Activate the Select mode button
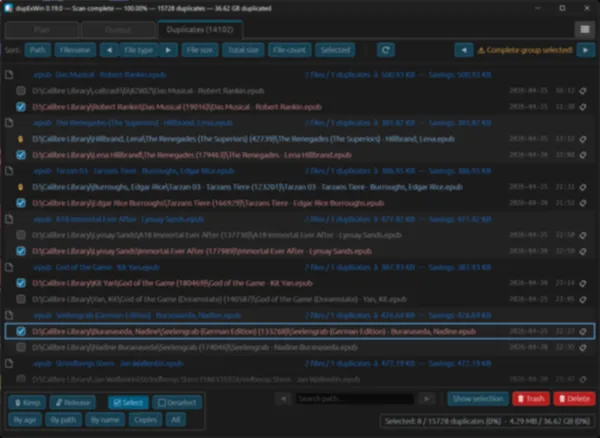Image resolution: width=600 pixels, height=438 pixels. [128, 402]
